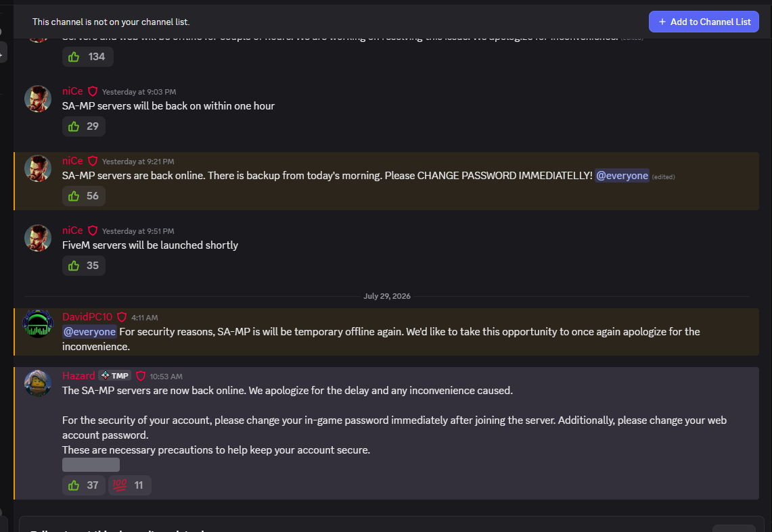This screenshot has width=772, height=532.
Task: Open DavidPC10's avatar picture
Action: [38, 324]
